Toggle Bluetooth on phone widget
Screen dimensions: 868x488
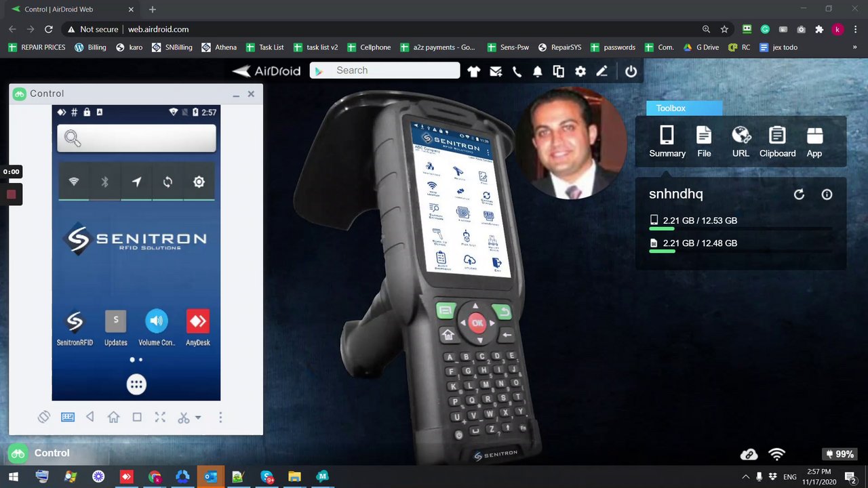click(105, 182)
